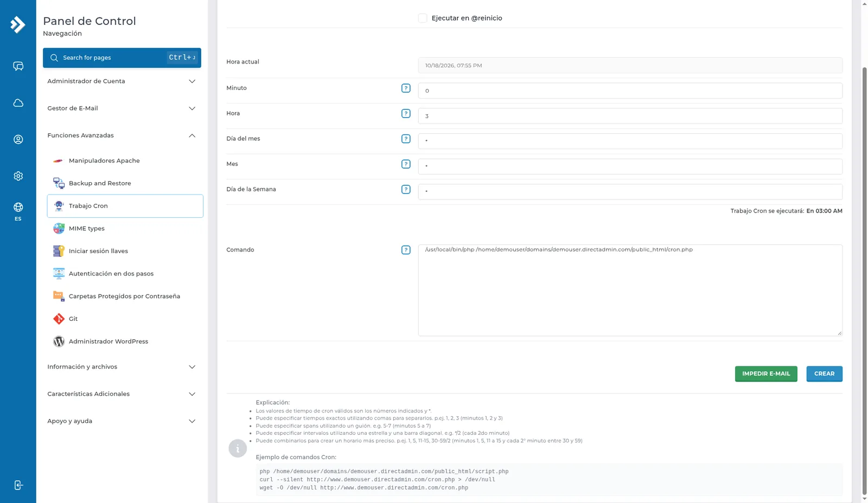Collapse the Funciones Avanzadas section
Viewport: 868px width, 503px height.
coord(122,136)
